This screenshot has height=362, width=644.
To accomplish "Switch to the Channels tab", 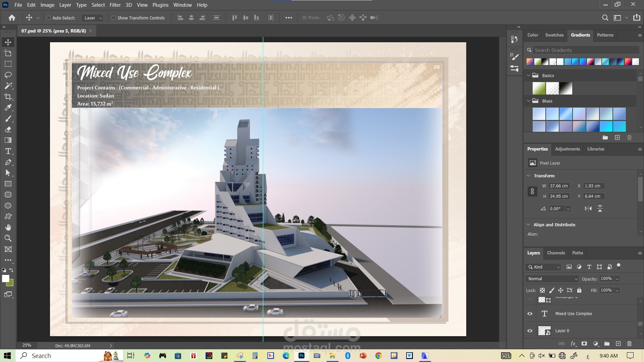I will [x=556, y=253].
